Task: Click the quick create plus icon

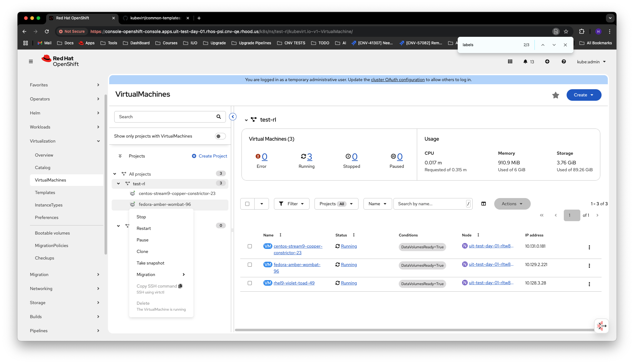Action: tap(547, 62)
